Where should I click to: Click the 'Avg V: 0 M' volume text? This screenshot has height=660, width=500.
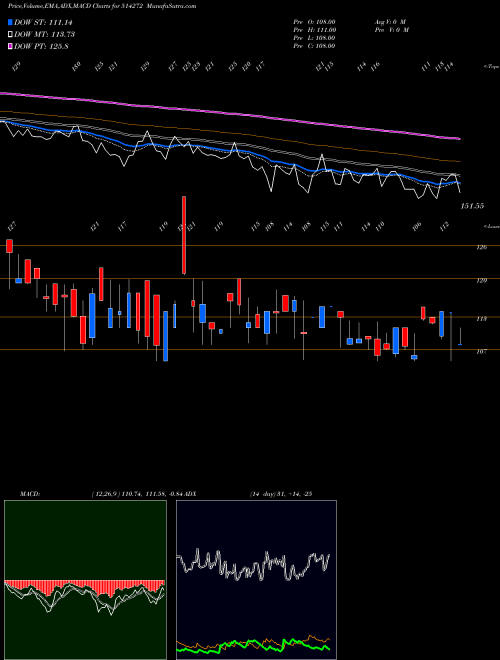392,22
